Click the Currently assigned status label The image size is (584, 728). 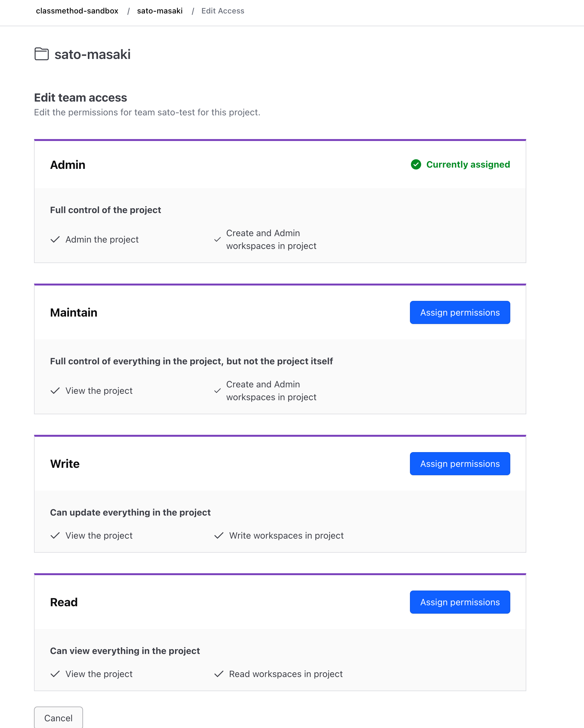point(468,164)
